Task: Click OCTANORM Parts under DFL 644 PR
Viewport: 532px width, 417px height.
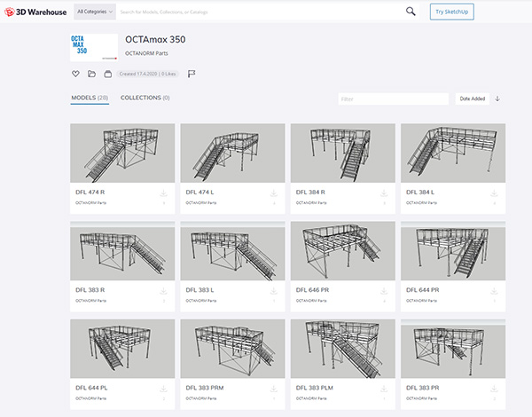Action: (421, 301)
